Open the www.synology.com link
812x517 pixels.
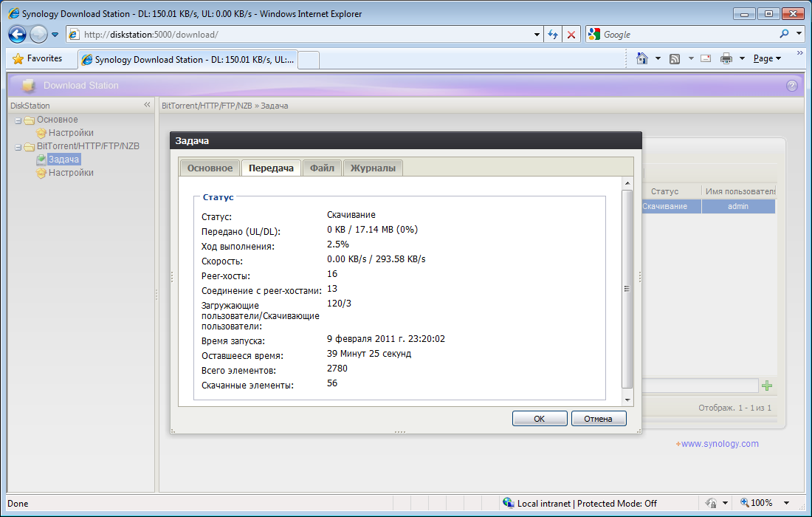[x=720, y=443]
